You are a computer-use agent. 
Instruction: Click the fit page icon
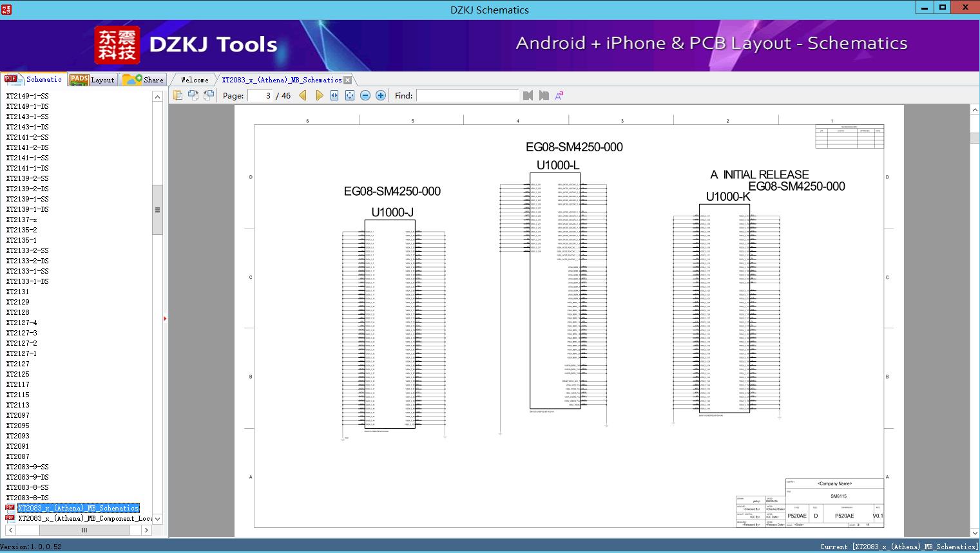350,95
